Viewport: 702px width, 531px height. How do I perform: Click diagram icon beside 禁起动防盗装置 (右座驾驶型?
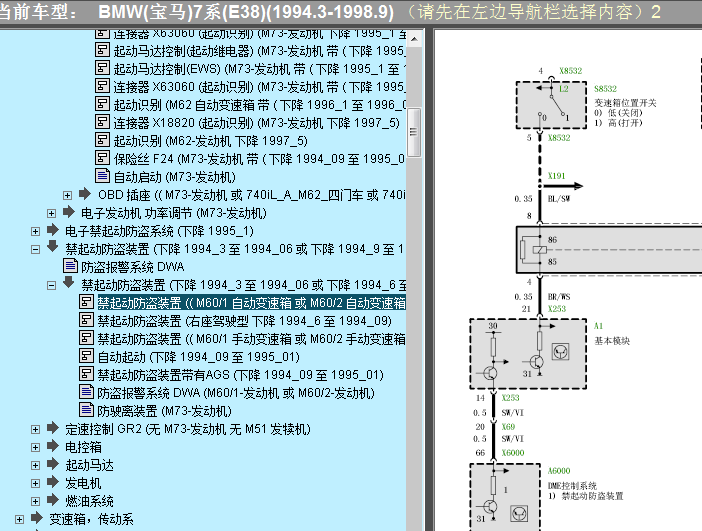click(86, 320)
